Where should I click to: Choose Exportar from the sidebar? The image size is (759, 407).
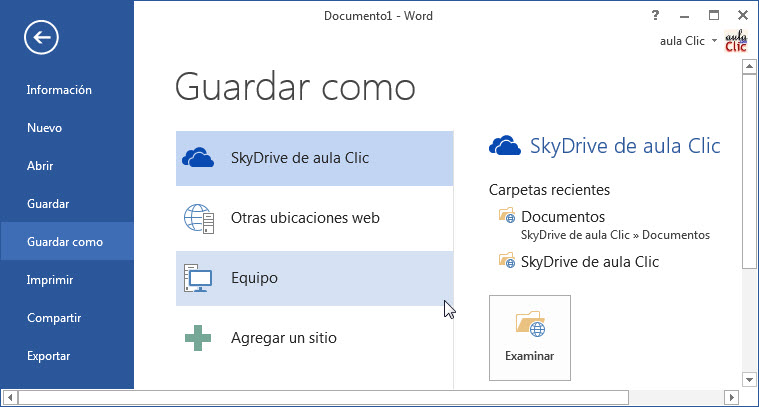pos(48,356)
